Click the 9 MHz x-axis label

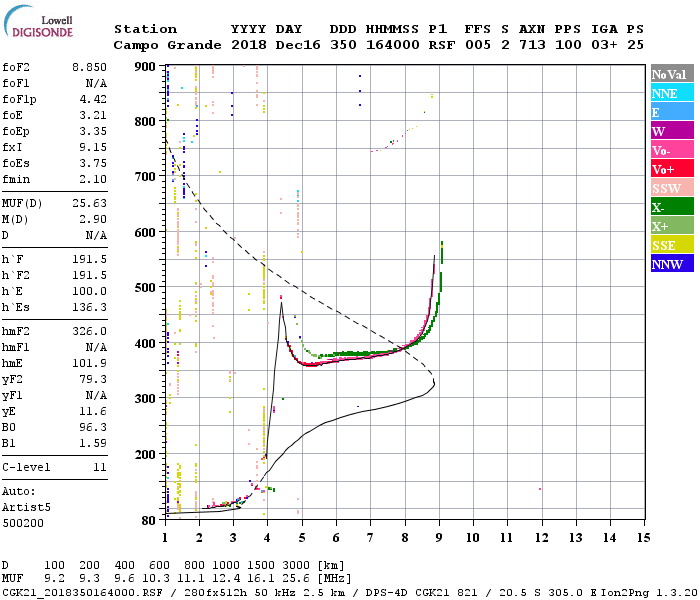pyautogui.click(x=439, y=538)
